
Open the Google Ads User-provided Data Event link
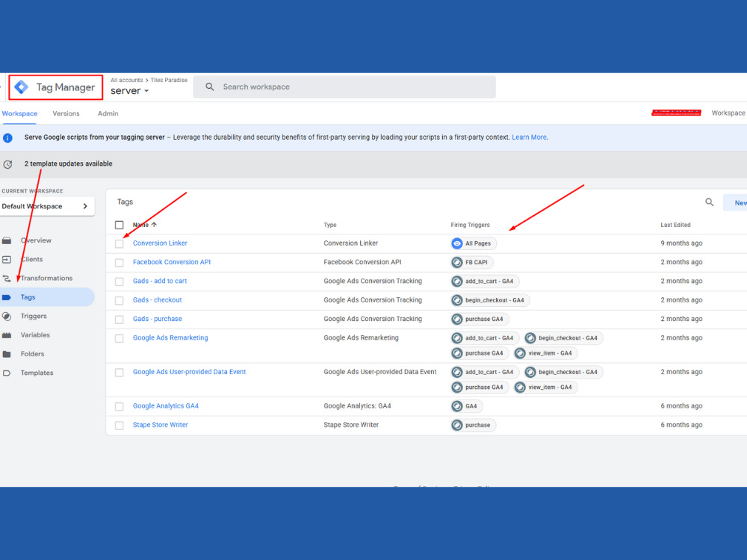coord(189,372)
